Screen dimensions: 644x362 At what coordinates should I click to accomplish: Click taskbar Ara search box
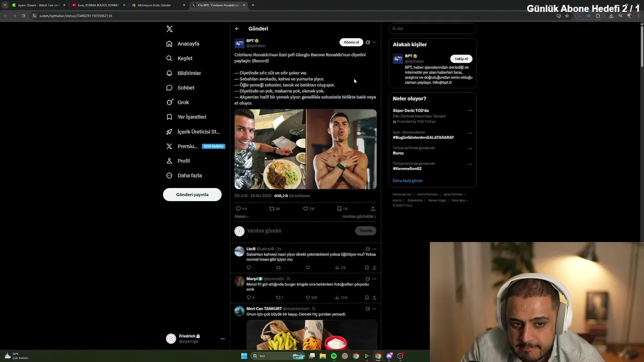pyautogui.click(x=278, y=356)
